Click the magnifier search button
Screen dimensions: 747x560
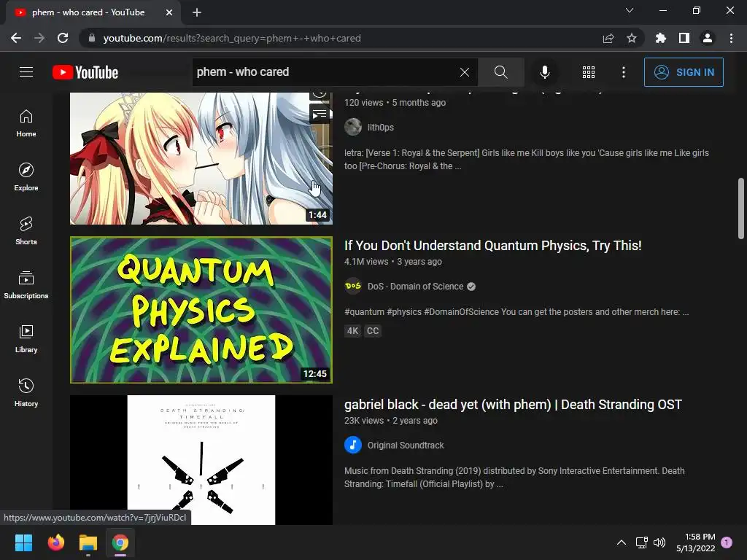click(x=500, y=72)
